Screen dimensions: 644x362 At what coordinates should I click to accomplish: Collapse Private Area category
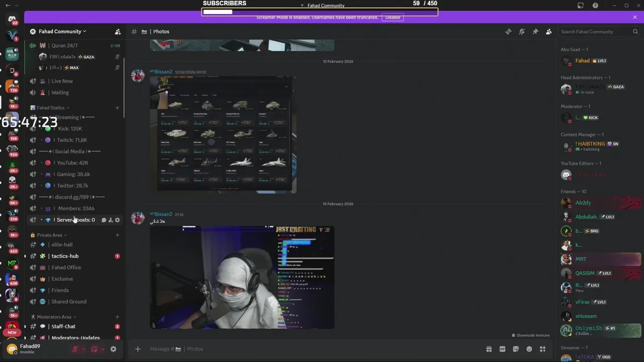pyautogui.click(x=49, y=235)
